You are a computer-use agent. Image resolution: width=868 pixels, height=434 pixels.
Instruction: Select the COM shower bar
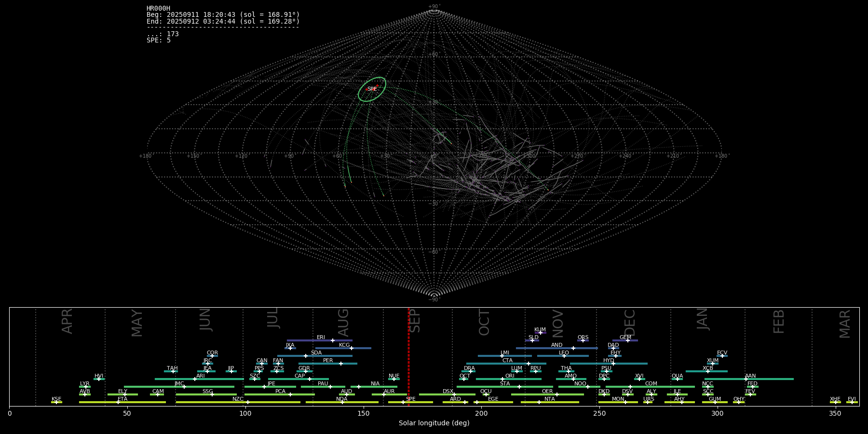[x=650, y=387]
